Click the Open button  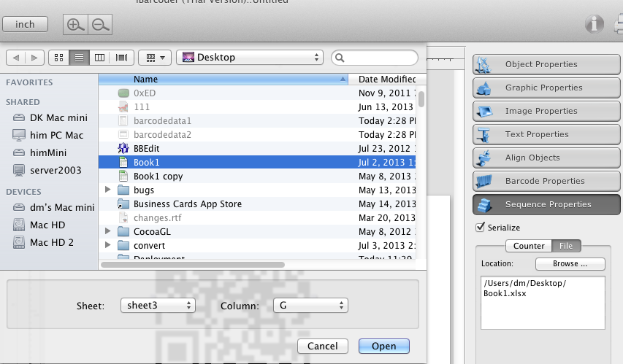(383, 346)
